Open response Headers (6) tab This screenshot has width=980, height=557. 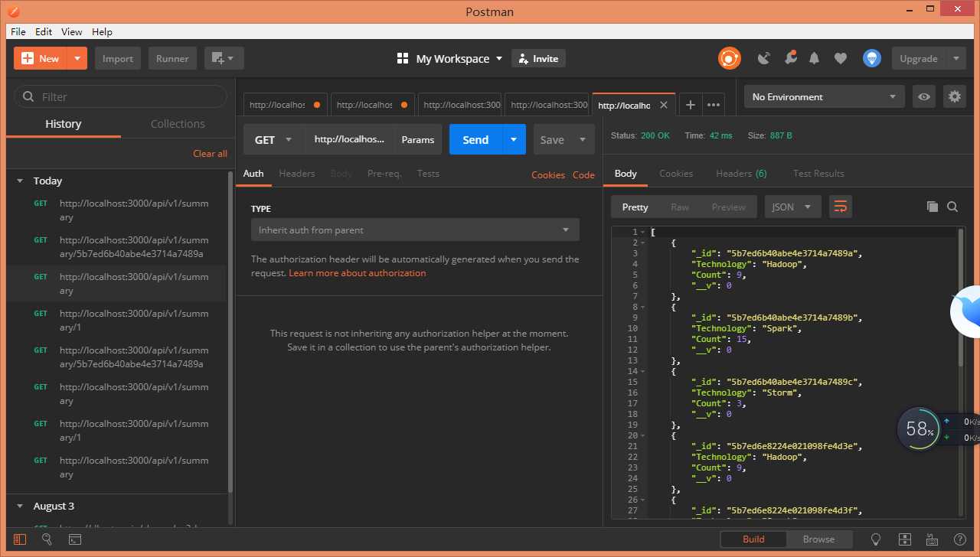click(x=741, y=174)
